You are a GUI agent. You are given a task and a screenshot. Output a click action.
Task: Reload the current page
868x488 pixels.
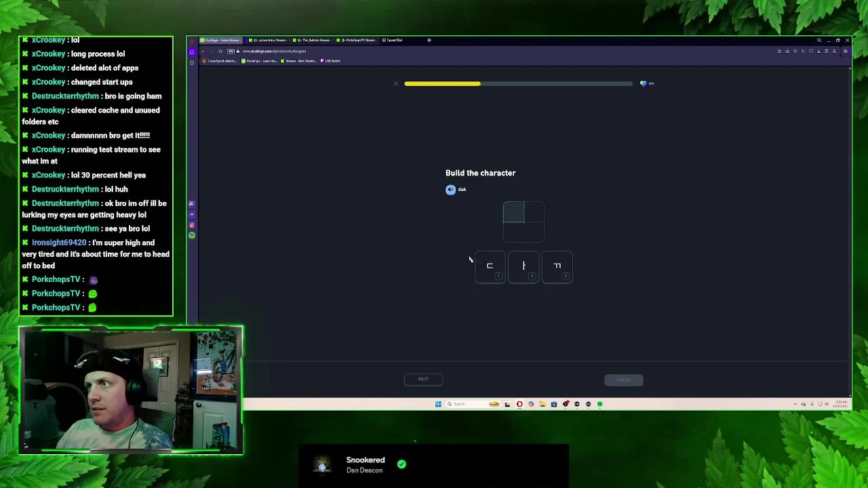click(x=220, y=52)
